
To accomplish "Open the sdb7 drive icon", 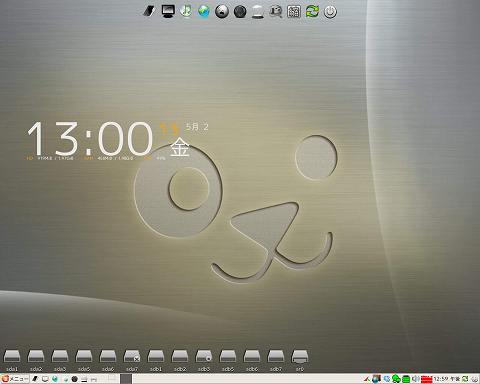I will tap(276, 357).
